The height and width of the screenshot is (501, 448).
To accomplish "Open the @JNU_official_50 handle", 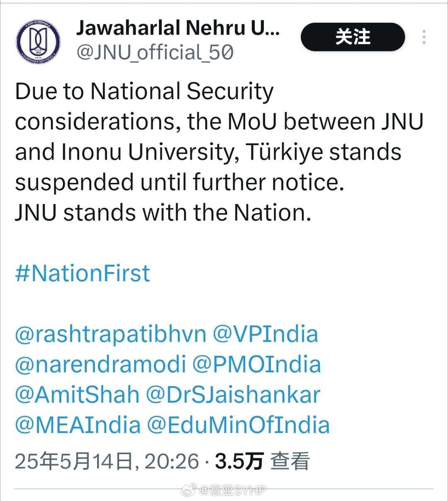I will click(155, 53).
